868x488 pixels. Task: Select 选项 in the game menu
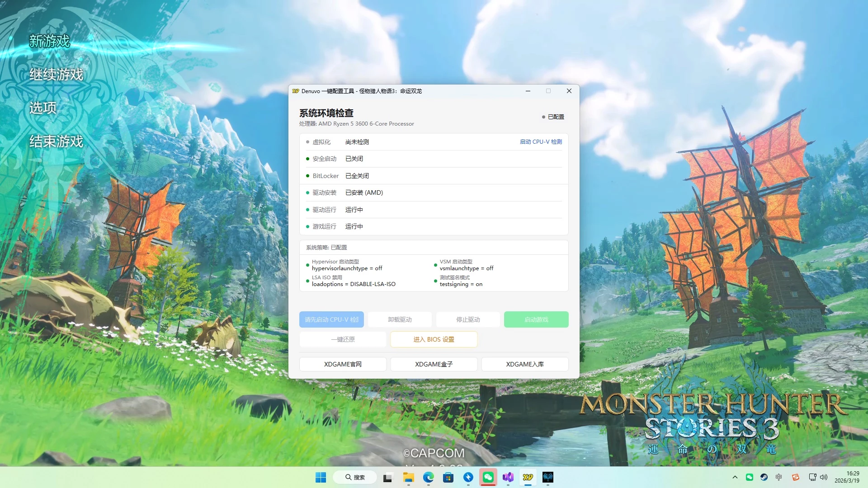point(43,108)
